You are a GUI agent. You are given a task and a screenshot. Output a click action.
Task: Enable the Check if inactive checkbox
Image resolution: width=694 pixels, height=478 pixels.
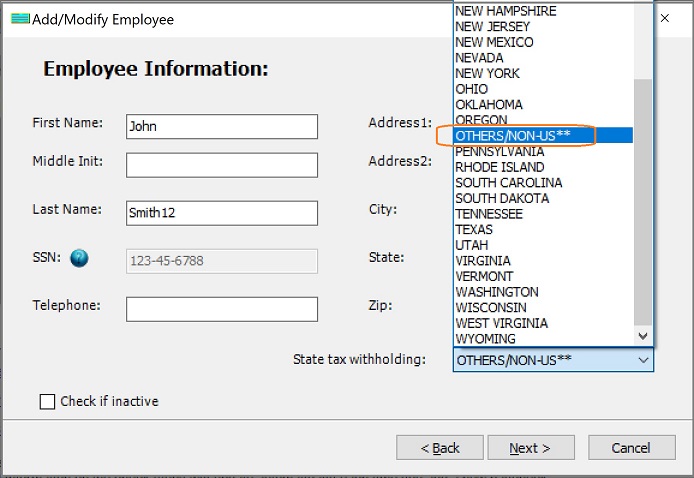pyautogui.click(x=47, y=402)
